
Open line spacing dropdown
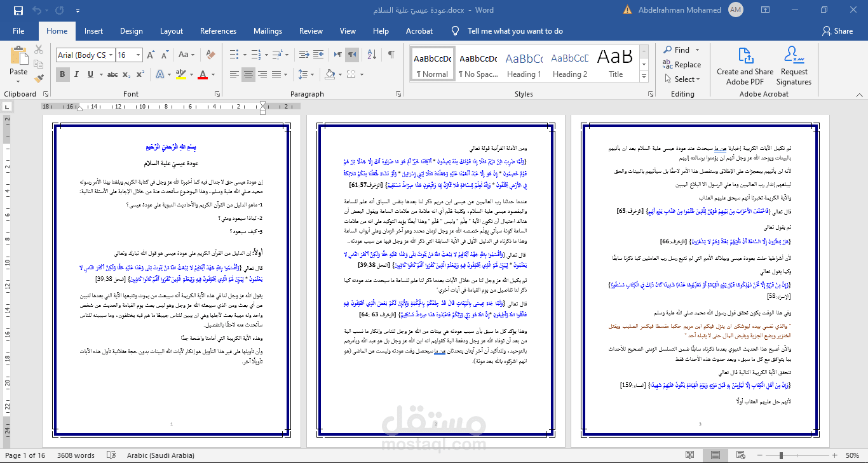[311, 74]
